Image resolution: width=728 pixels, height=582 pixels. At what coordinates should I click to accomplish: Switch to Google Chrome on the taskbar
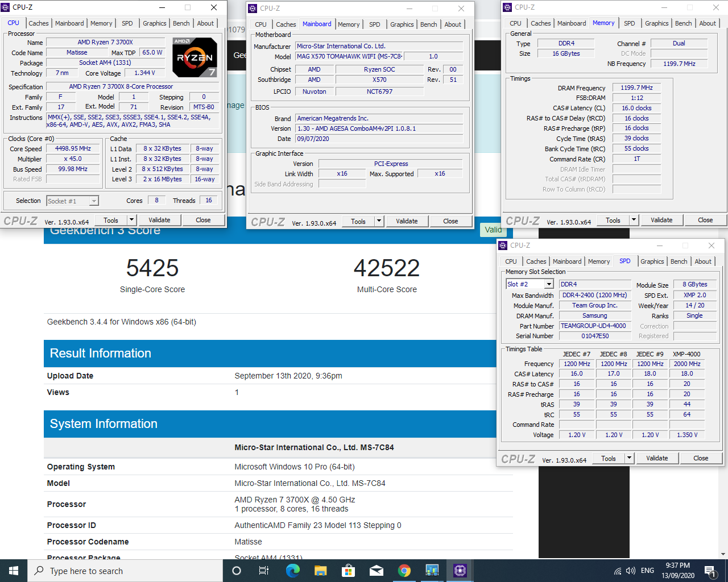tap(404, 571)
